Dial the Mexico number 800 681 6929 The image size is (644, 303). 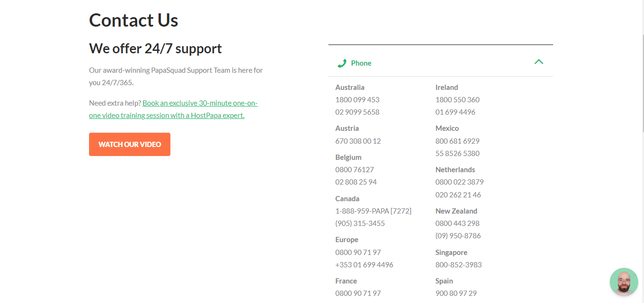point(457,141)
